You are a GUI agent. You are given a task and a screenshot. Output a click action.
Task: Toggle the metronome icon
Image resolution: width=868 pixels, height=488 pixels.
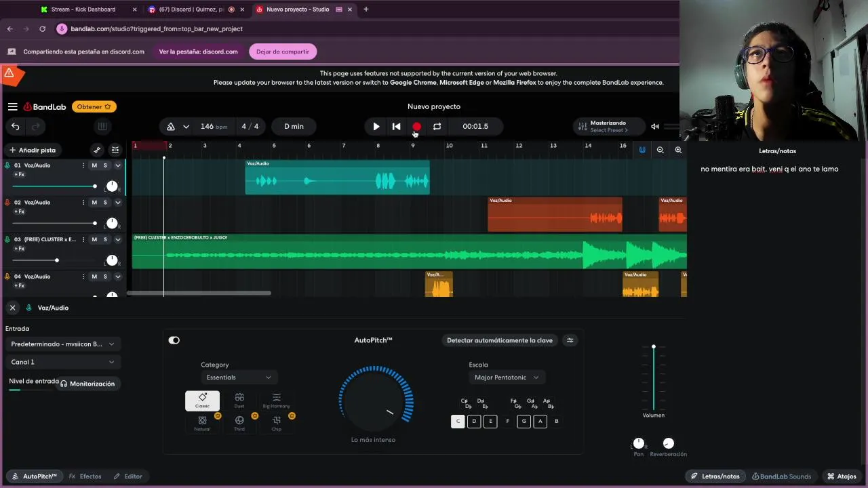click(x=171, y=126)
